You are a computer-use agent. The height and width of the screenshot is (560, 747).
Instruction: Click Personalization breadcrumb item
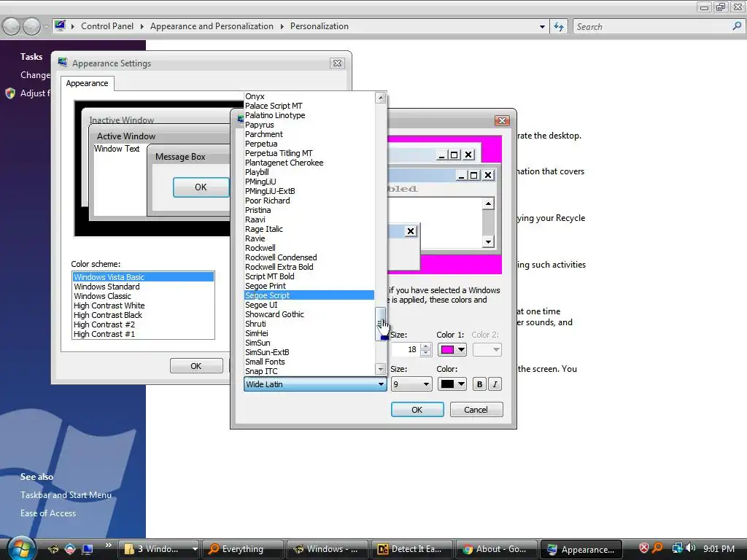point(320,26)
